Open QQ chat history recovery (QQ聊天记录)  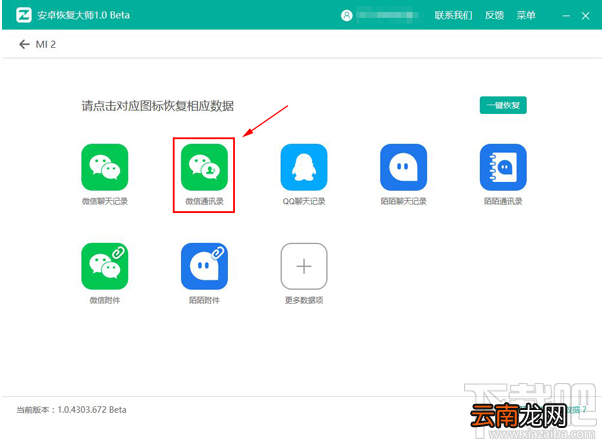point(304,167)
